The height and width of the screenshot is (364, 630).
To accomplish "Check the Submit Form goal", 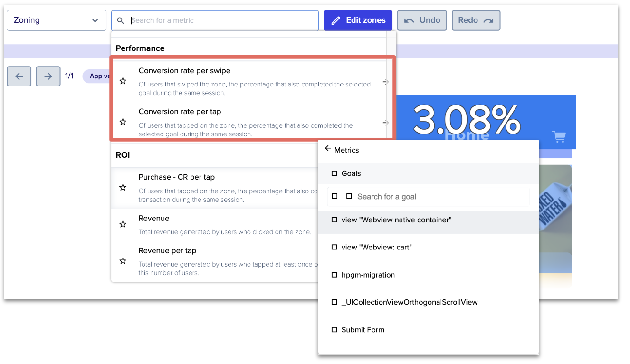I will click(333, 329).
